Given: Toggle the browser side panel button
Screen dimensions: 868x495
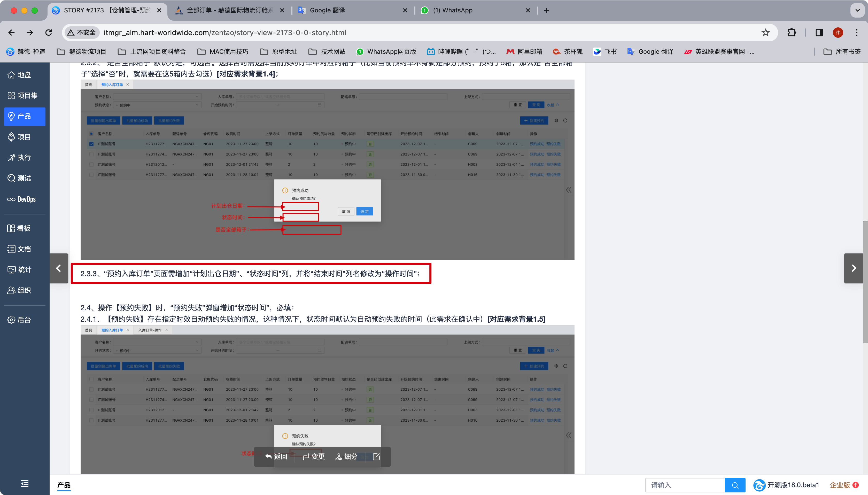Looking at the screenshot, I should pyautogui.click(x=819, y=33).
